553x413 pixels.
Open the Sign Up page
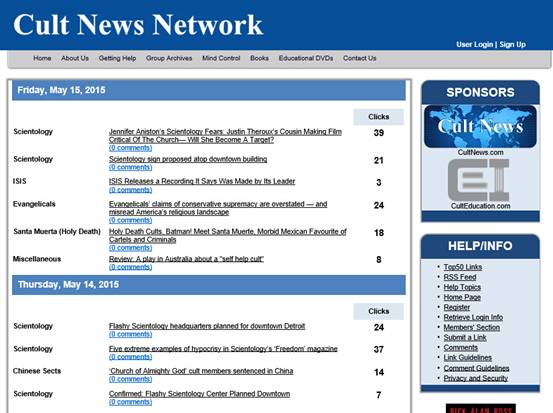[x=512, y=44]
